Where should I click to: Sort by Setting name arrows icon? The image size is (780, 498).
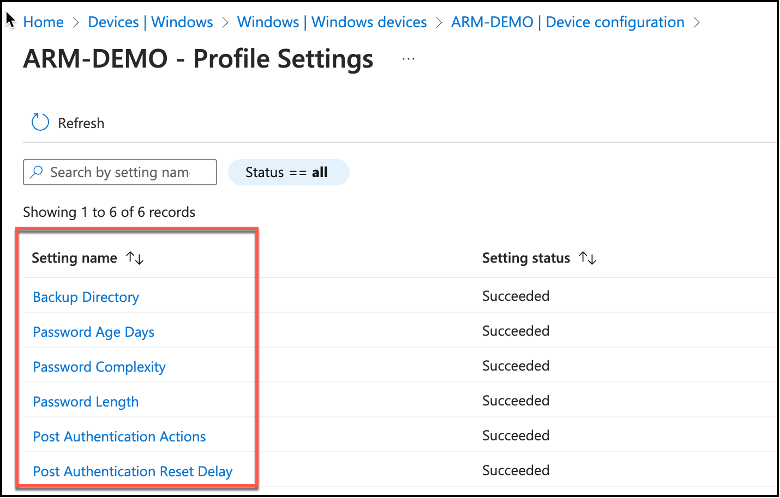pos(135,258)
